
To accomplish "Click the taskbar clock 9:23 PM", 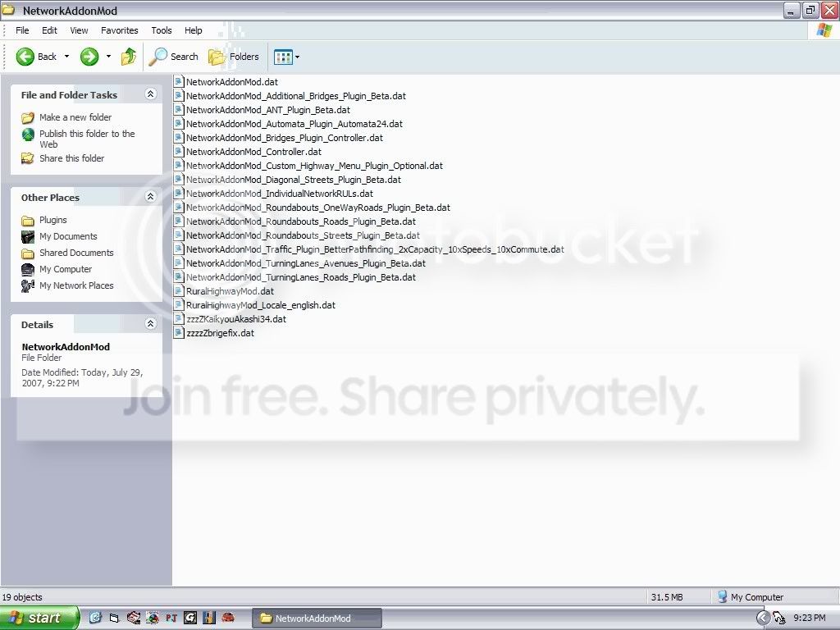I will point(809,619).
